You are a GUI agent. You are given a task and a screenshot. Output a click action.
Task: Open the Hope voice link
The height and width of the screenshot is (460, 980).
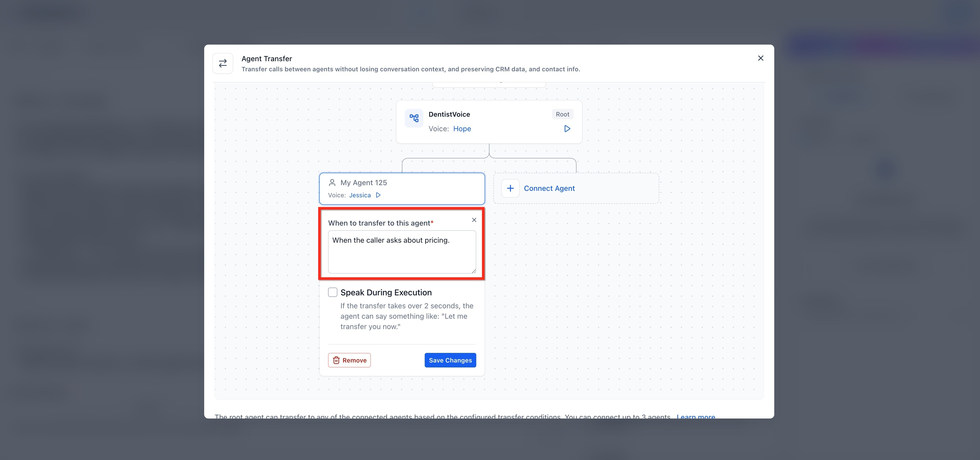point(462,129)
